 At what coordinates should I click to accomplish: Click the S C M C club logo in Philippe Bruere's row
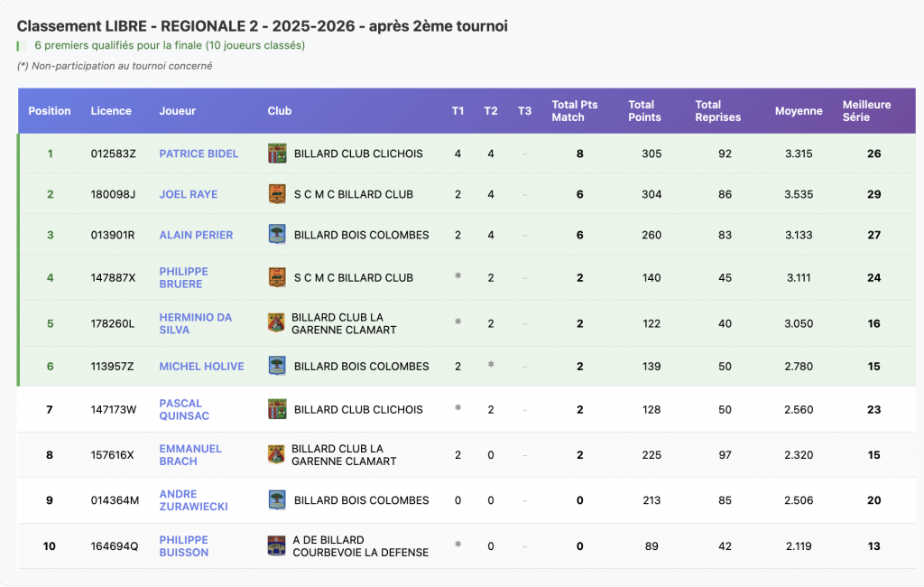(277, 277)
